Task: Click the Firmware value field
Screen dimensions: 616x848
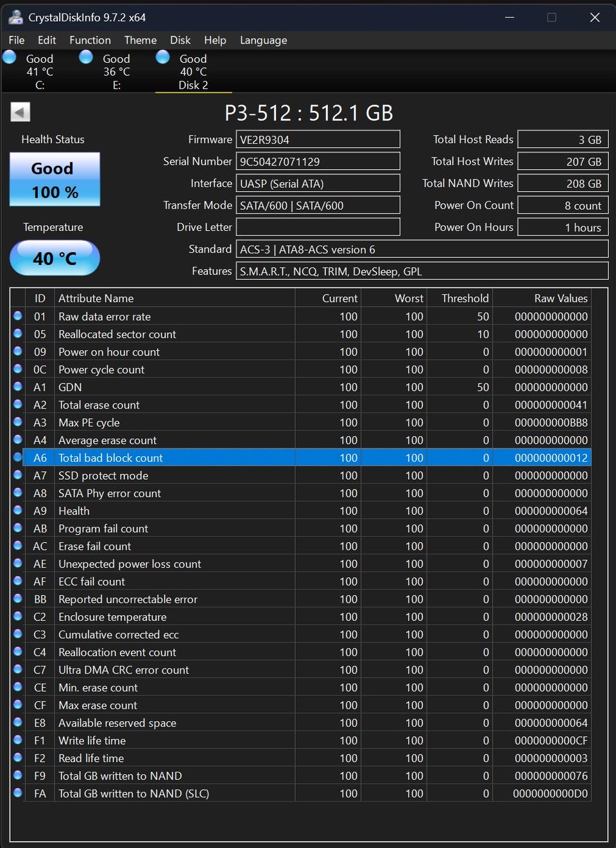Action: tap(318, 140)
